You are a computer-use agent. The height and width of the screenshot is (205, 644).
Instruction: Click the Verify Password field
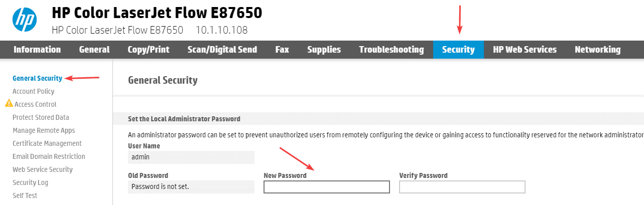click(462, 187)
